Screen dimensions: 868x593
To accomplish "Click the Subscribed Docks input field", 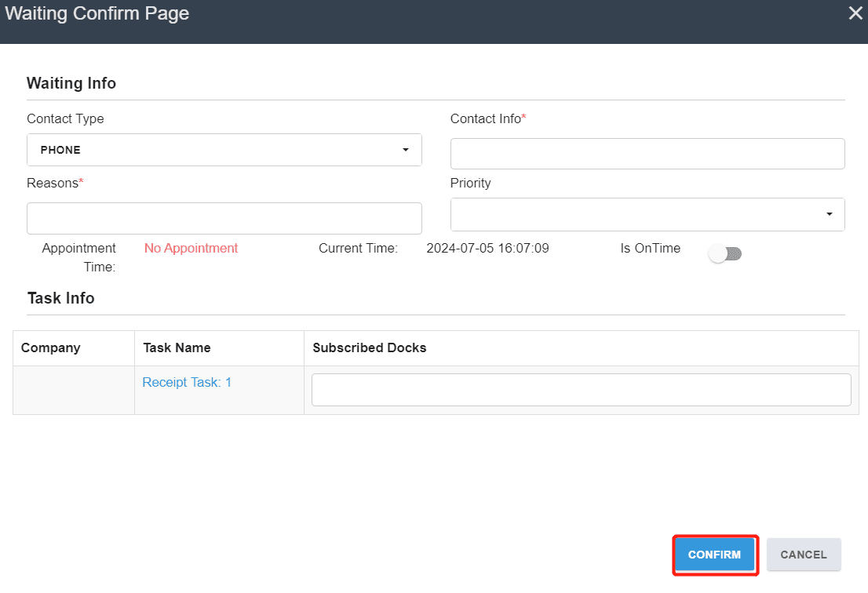I will coord(582,390).
